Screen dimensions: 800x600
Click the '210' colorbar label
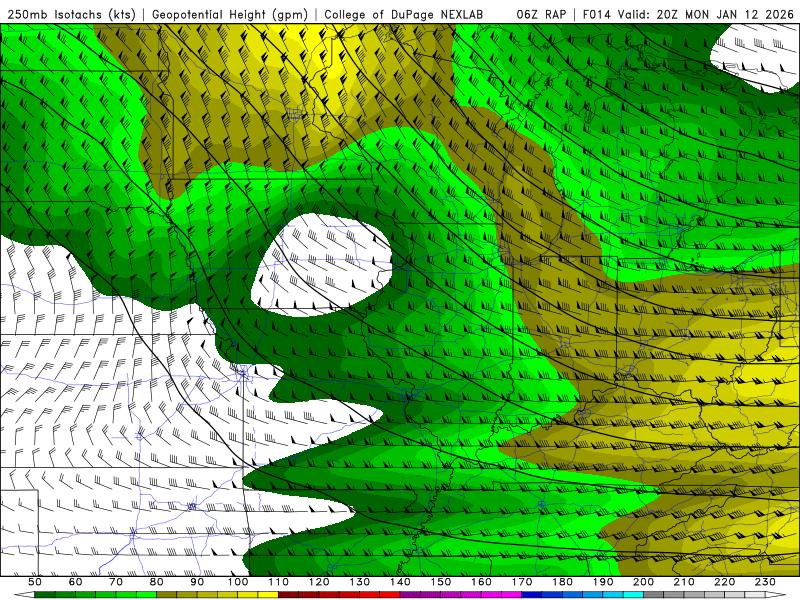684,582
